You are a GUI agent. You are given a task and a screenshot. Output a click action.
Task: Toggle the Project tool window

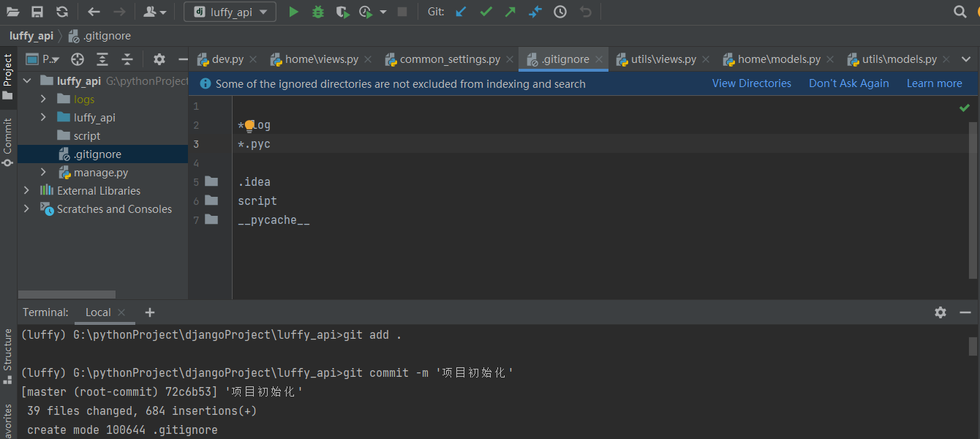8,76
